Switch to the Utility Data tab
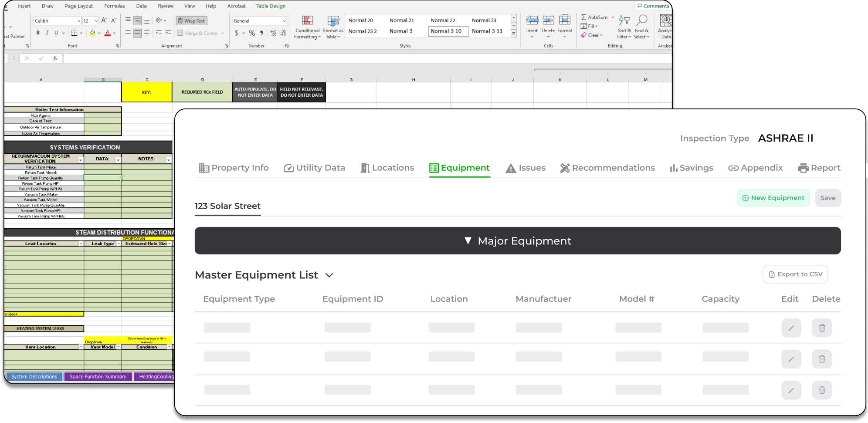Image resolution: width=868 pixels, height=423 pixels. [314, 168]
